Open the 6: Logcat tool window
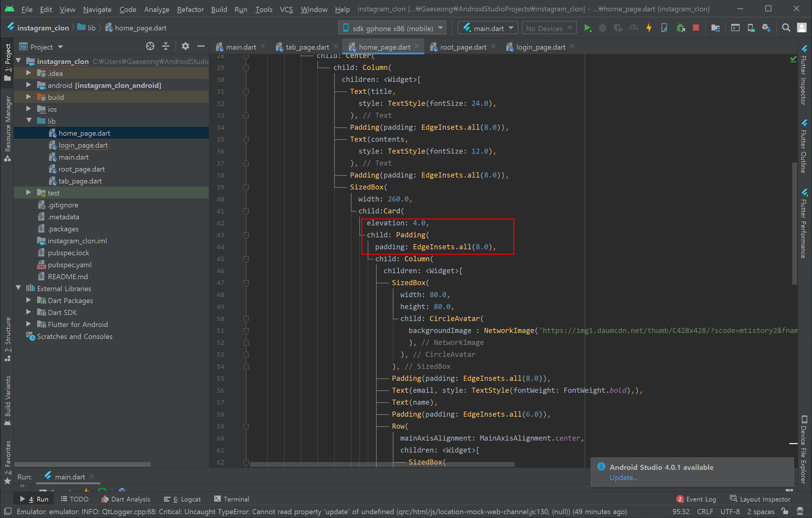The height and width of the screenshot is (518, 812). click(x=182, y=499)
